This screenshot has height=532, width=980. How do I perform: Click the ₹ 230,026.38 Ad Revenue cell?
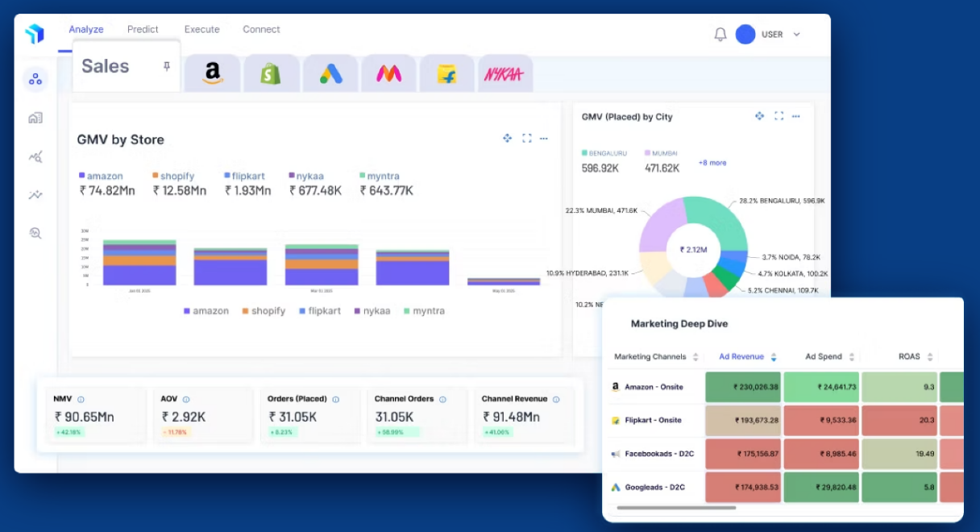point(743,387)
